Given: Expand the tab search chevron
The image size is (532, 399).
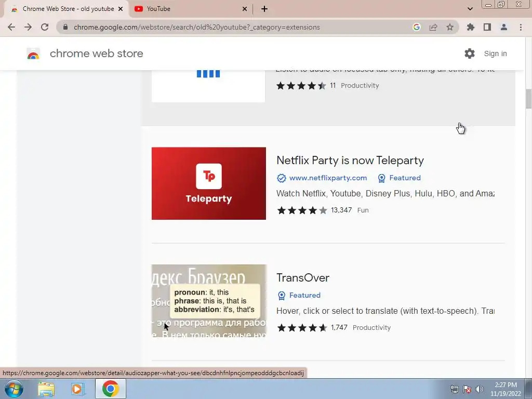Looking at the screenshot, I should tap(470, 9).
